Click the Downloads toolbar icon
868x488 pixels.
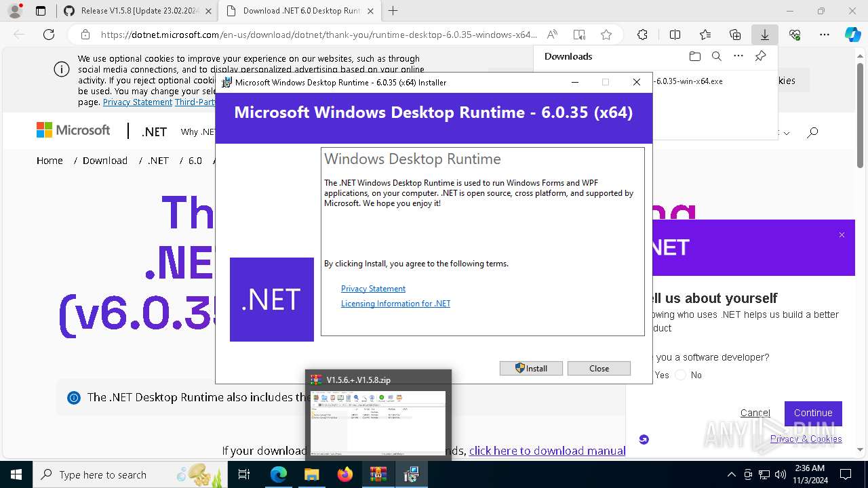pos(765,35)
